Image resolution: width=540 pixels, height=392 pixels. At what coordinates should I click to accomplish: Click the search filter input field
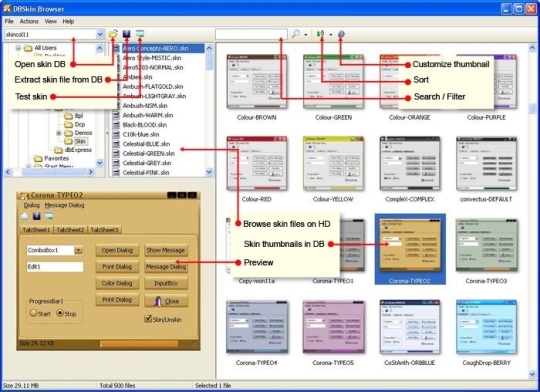click(251, 34)
